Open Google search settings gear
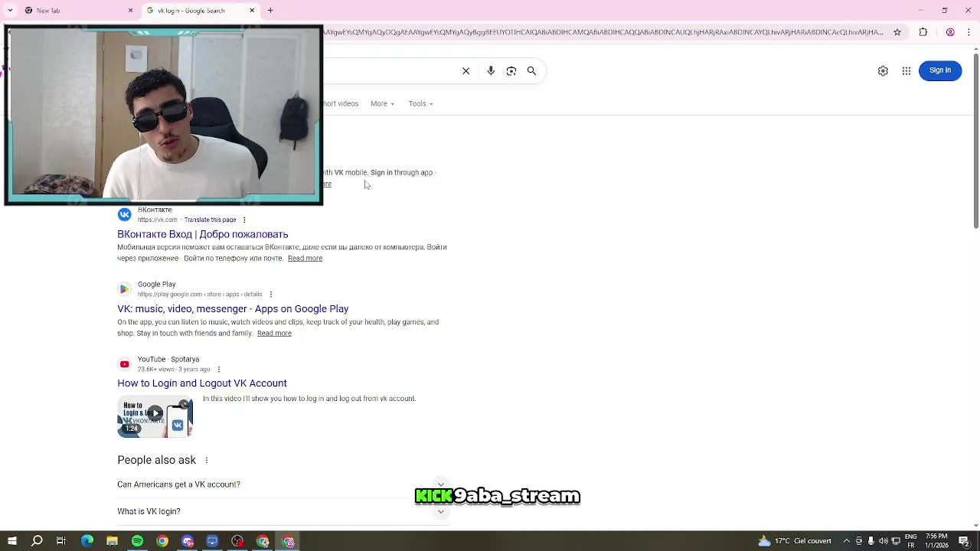This screenshot has height=551, width=980. [883, 70]
